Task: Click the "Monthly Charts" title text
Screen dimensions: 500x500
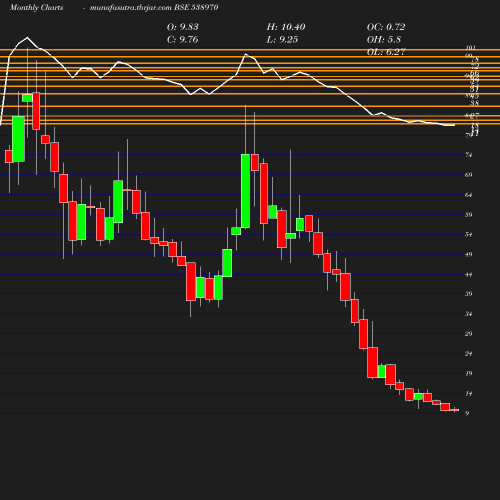Action: pos(37,8)
